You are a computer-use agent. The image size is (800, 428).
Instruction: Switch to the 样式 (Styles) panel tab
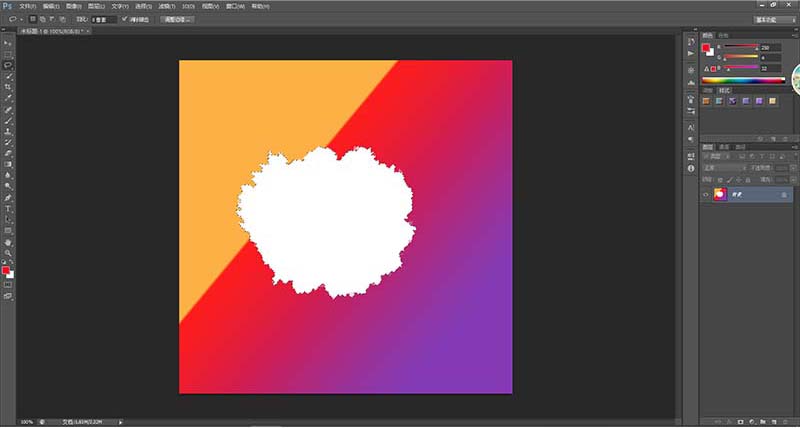[x=726, y=90]
